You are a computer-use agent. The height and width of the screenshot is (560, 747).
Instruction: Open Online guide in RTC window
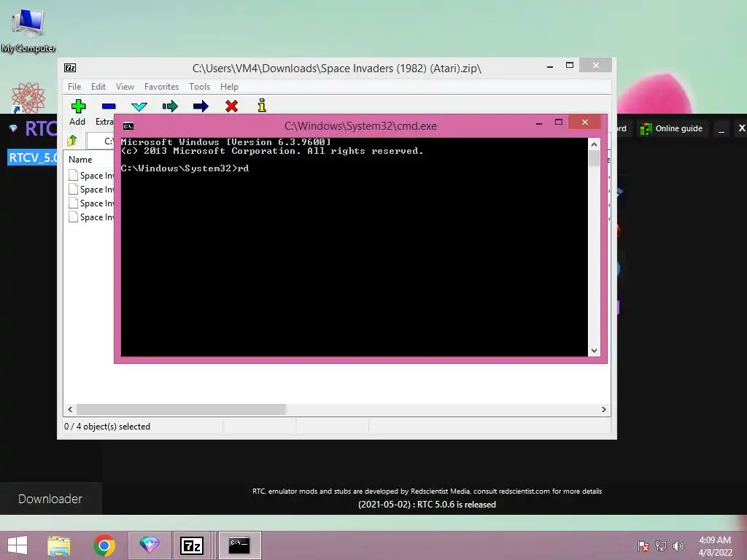pos(671,128)
